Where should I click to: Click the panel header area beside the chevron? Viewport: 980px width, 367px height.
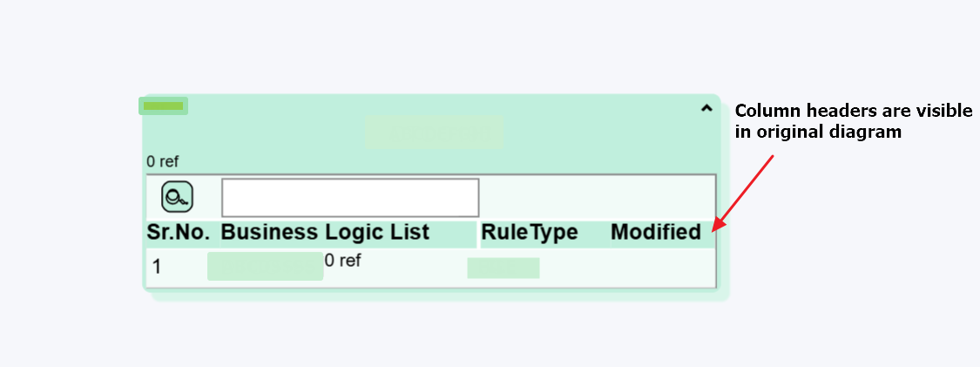tap(610, 131)
